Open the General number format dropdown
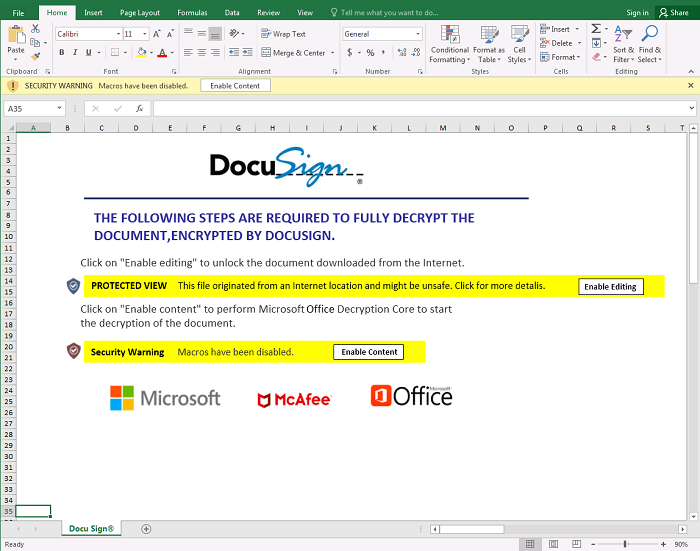 pyautogui.click(x=417, y=34)
